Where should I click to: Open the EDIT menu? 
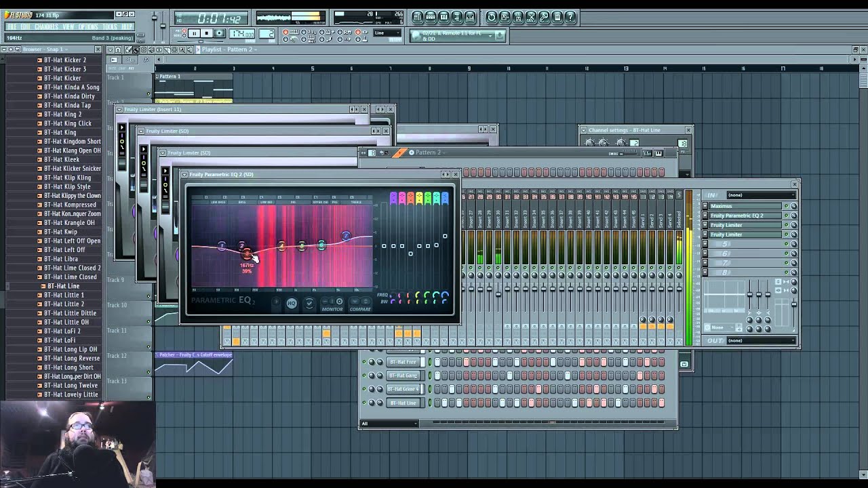pos(25,27)
